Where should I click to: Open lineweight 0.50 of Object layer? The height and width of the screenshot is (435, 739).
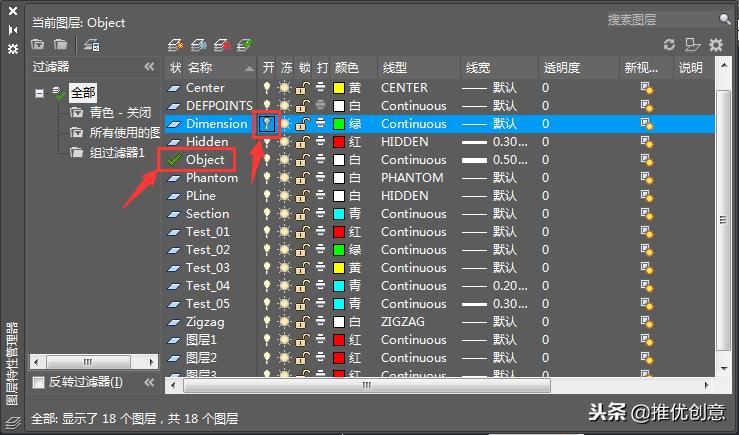point(495,160)
